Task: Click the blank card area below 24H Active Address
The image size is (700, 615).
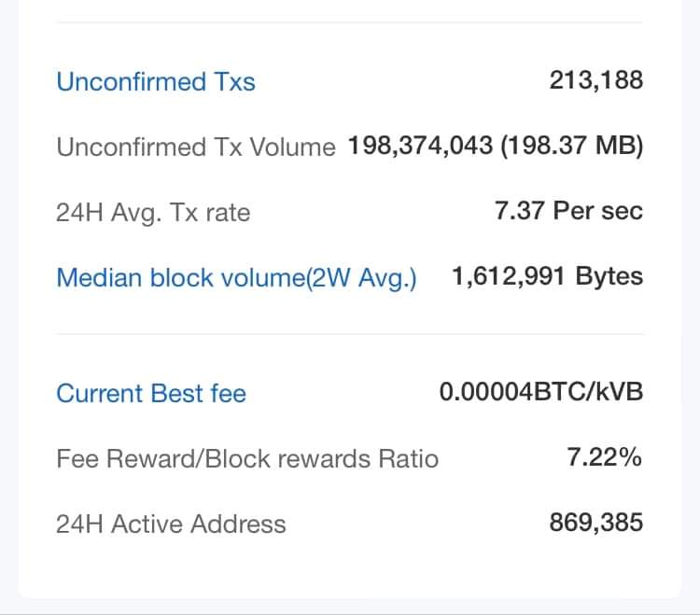Action: (x=350, y=566)
